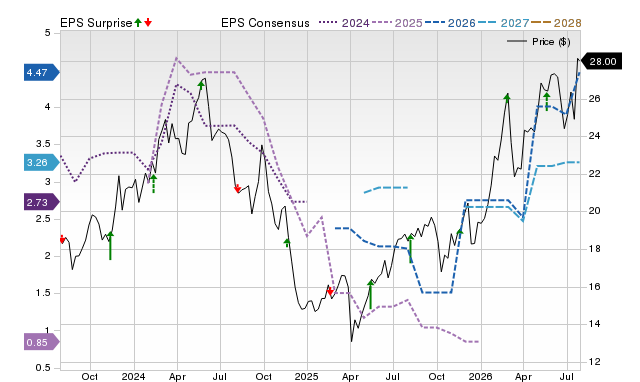Click the dark blue 4.47 value badge
Image resolution: width=640 pixels, height=382 pixels.
click(x=42, y=73)
